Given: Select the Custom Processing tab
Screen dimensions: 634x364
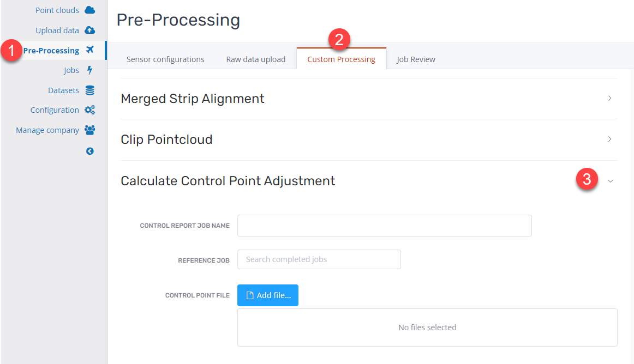Looking at the screenshot, I should pyautogui.click(x=341, y=59).
